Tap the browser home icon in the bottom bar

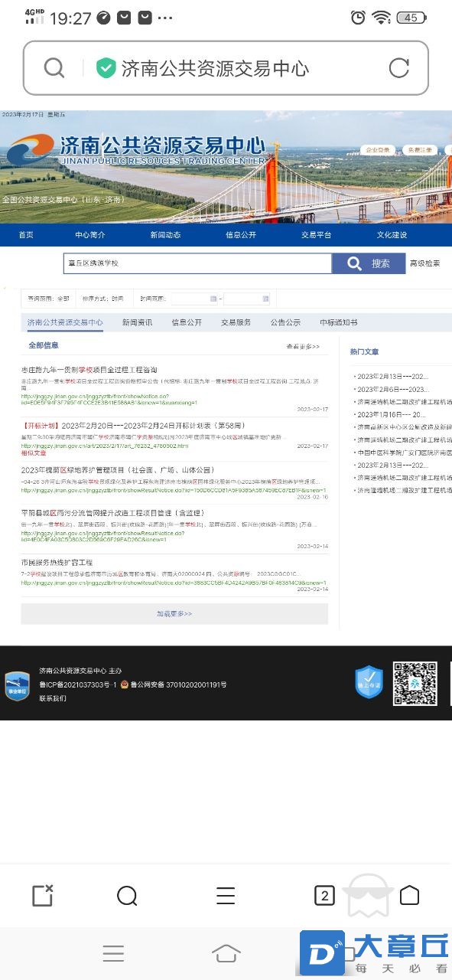pos(410,895)
